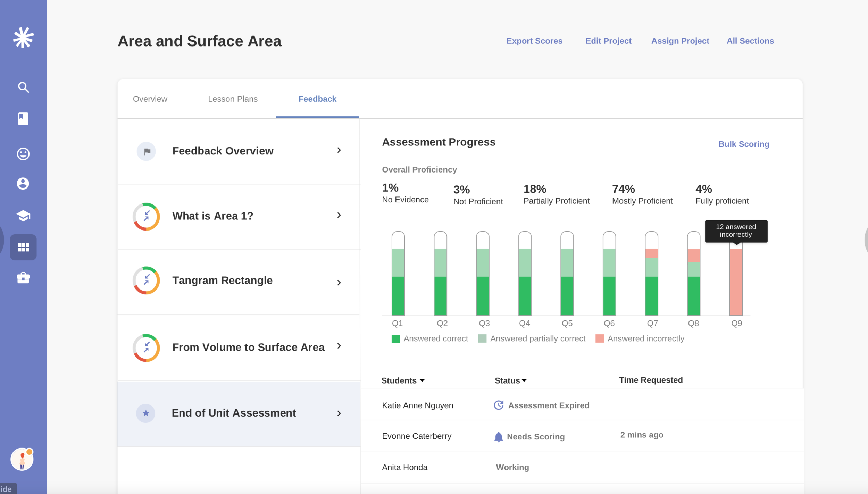Open the bookmark book sidebar icon
Image resolution: width=868 pixels, height=494 pixels.
[23, 119]
